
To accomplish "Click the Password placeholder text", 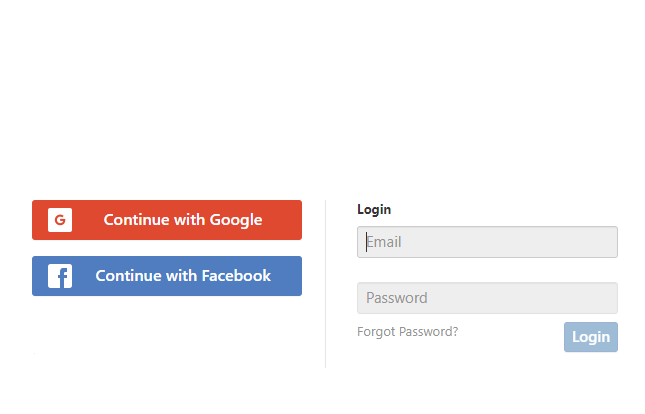I will pos(397,298).
